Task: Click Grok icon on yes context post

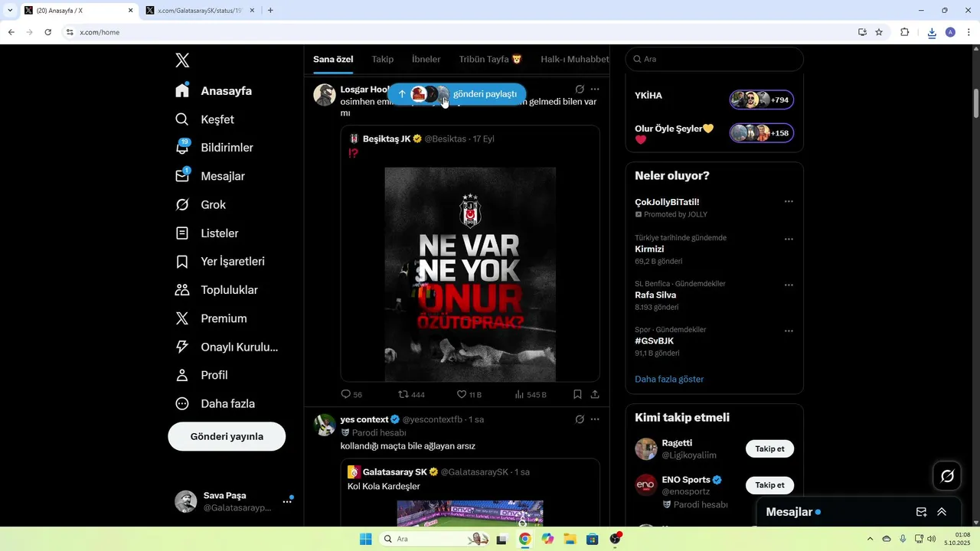Action: 580,419
